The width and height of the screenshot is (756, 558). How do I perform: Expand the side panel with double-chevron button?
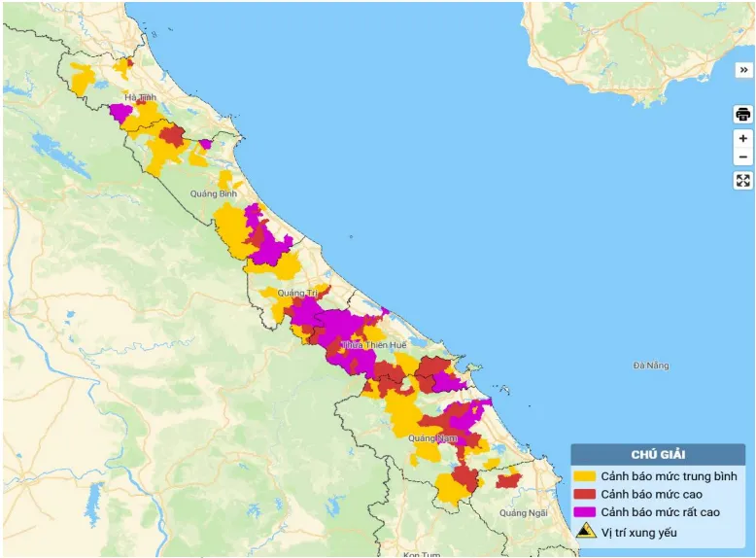tap(742, 70)
